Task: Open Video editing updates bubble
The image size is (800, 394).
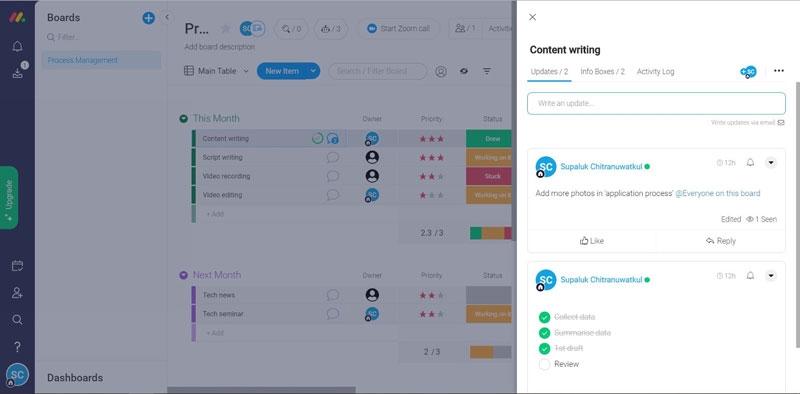Action: pos(333,194)
